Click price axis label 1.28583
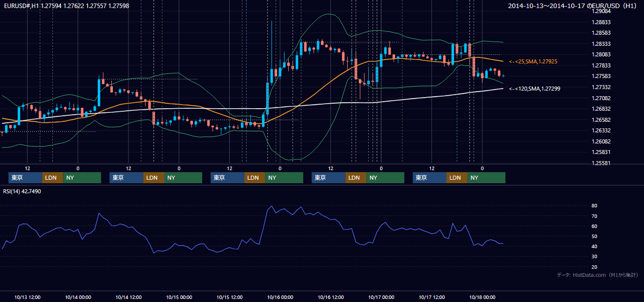Screen dimensions: 644x302 point(601,33)
